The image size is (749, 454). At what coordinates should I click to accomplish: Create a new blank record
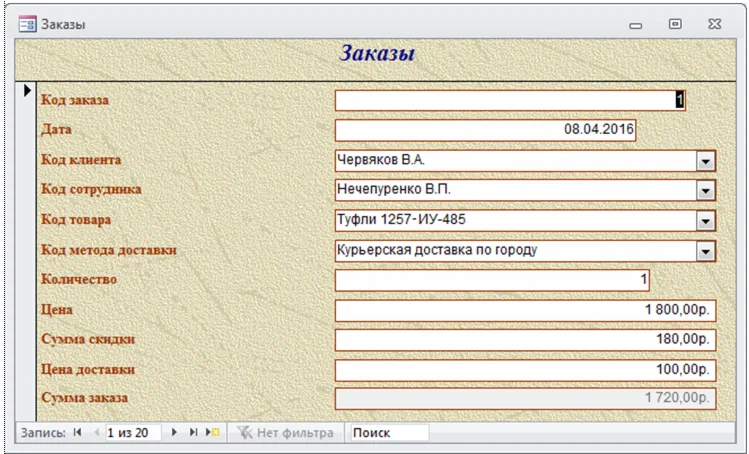[213, 433]
